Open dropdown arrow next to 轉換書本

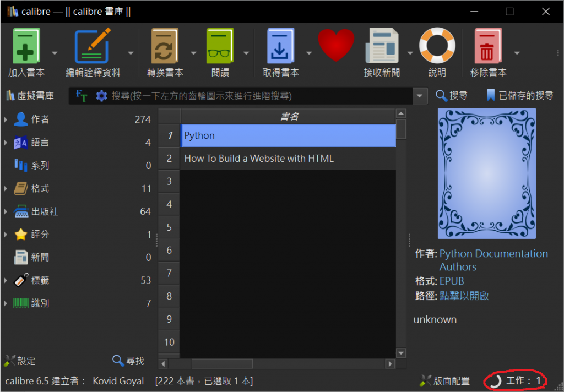point(193,53)
